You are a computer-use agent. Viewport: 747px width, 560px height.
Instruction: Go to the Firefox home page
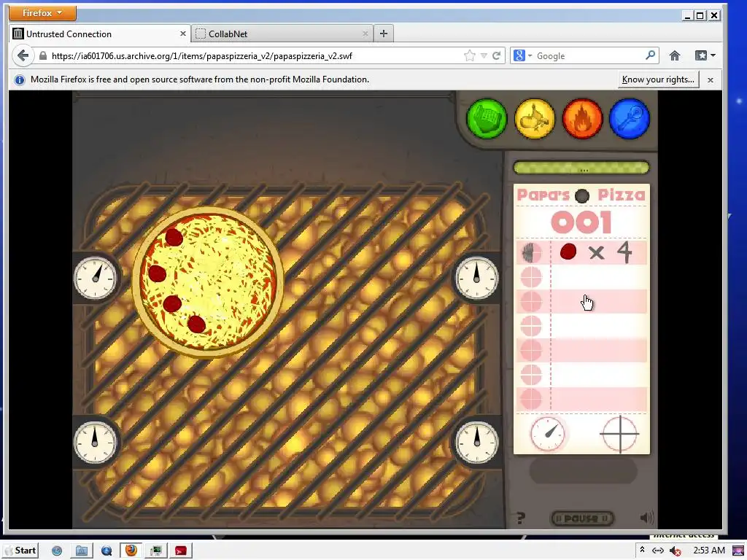tap(675, 55)
